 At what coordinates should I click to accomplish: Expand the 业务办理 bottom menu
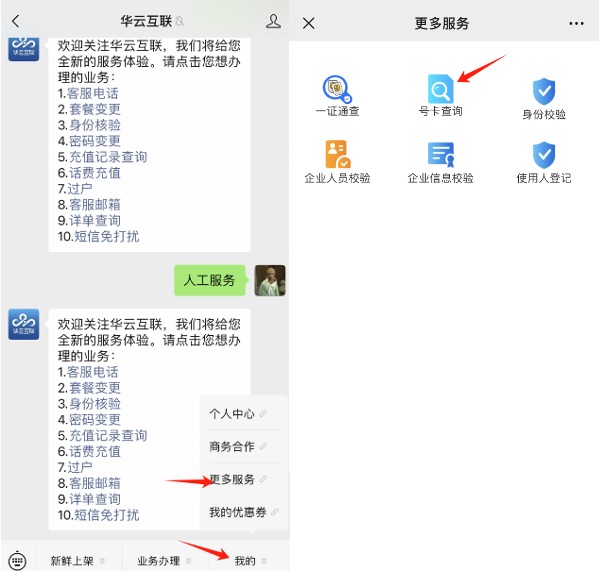pyautogui.click(x=165, y=561)
